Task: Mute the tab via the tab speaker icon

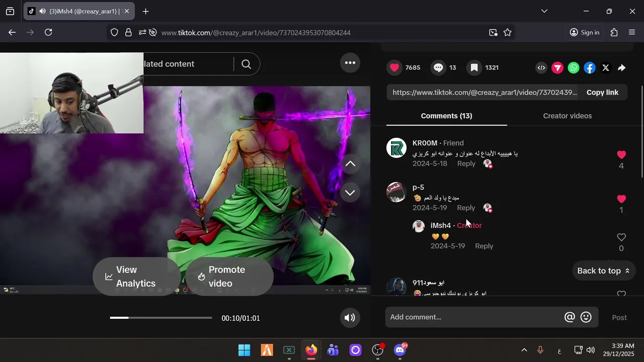Action: (43, 11)
